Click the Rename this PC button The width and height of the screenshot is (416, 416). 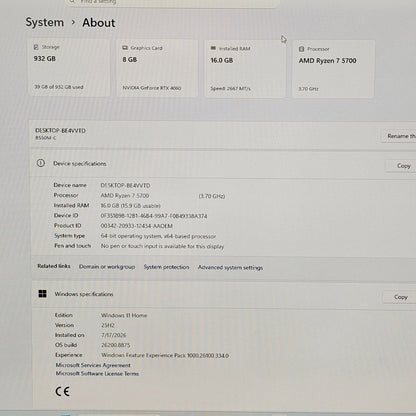[400, 136]
